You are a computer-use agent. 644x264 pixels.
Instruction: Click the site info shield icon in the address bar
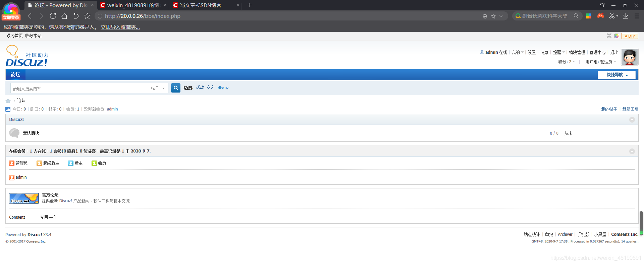click(x=100, y=16)
